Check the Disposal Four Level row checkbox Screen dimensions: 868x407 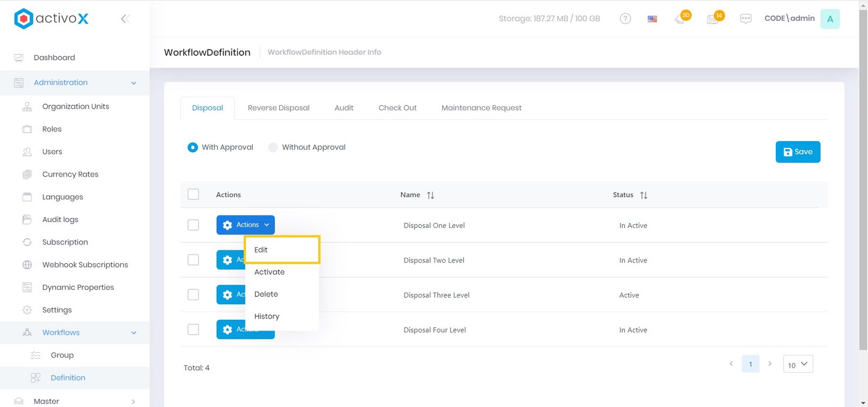193,329
